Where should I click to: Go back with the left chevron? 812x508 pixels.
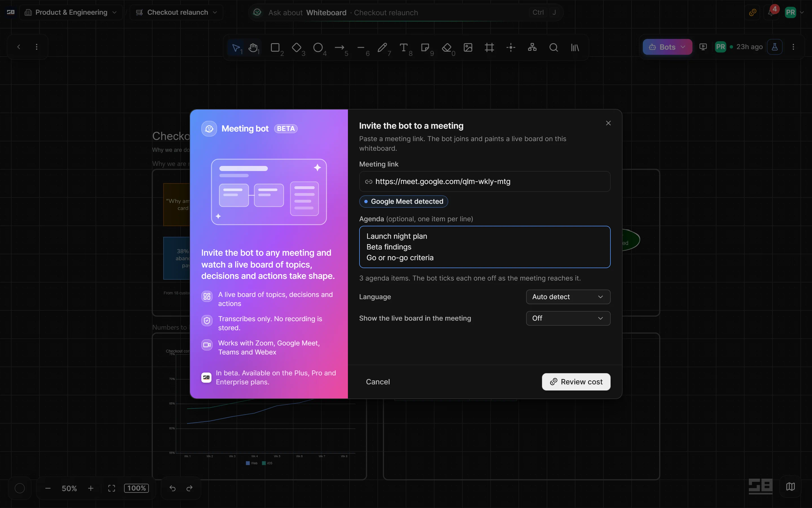click(19, 47)
